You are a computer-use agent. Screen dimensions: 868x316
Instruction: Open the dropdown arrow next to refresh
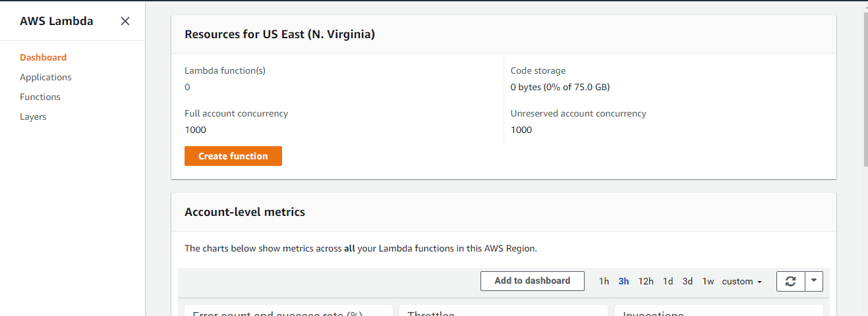[x=814, y=281]
